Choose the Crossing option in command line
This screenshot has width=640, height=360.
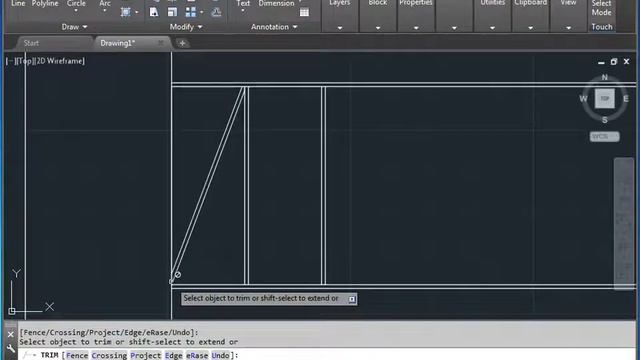click(x=109, y=356)
